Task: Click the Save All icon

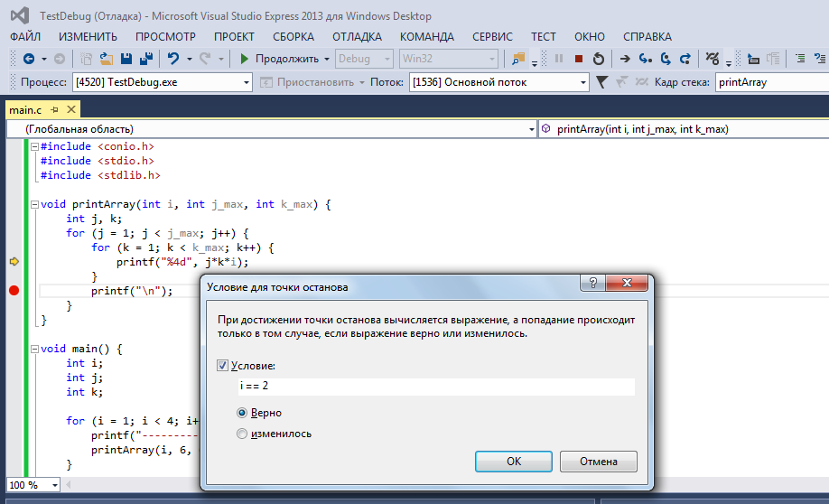Action: point(146,59)
